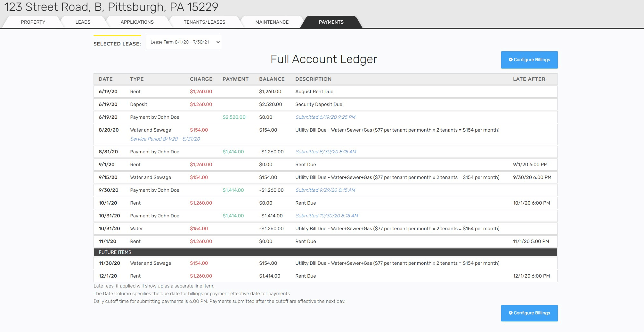The image size is (644, 332).
Task: Click the gear icon on bottom Configure Billings
Action: pyautogui.click(x=510, y=313)
